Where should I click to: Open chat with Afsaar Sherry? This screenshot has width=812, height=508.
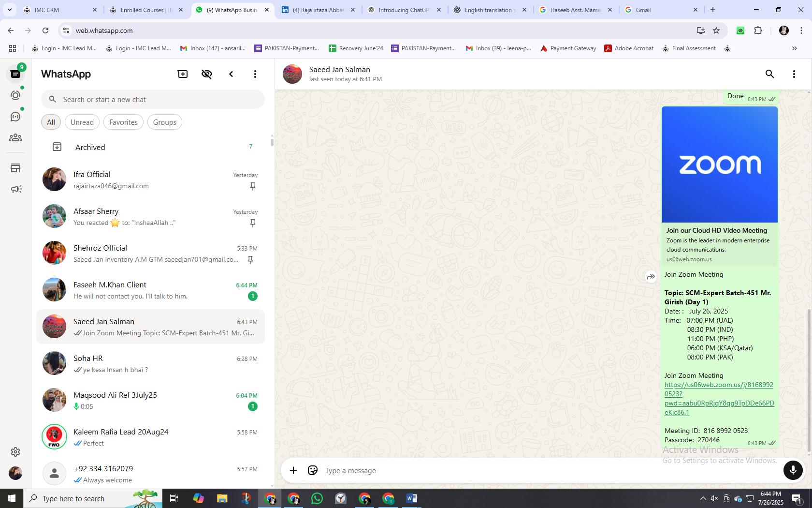[151, 217]
